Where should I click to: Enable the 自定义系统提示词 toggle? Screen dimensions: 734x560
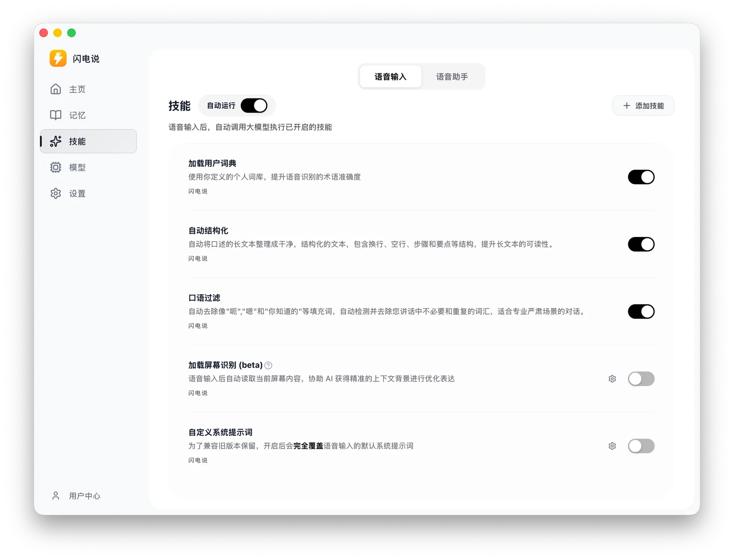tap(641, 446)
